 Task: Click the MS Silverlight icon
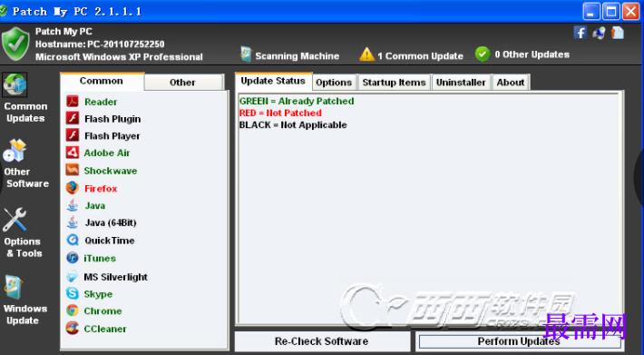73,277
